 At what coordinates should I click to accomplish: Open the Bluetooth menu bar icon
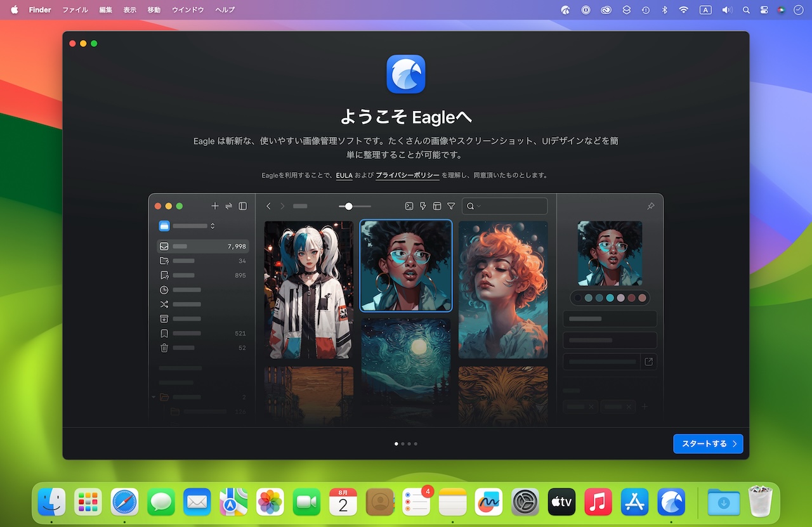pos(665,10)
